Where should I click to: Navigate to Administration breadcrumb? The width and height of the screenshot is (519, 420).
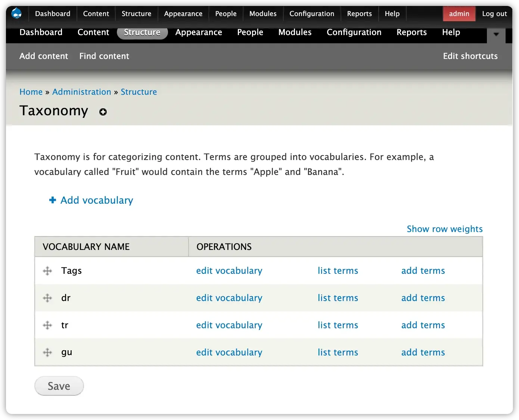(x=81, y=92)
